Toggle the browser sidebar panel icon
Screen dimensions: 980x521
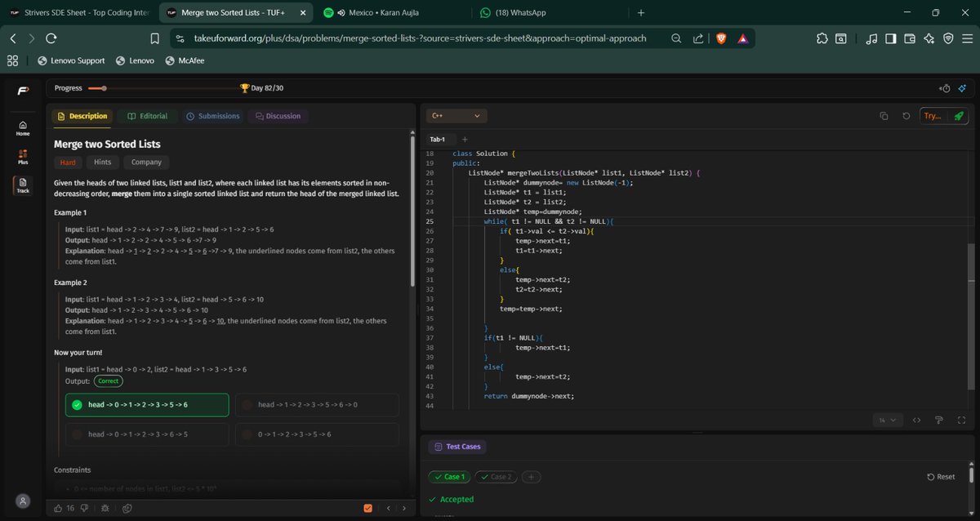890,38
